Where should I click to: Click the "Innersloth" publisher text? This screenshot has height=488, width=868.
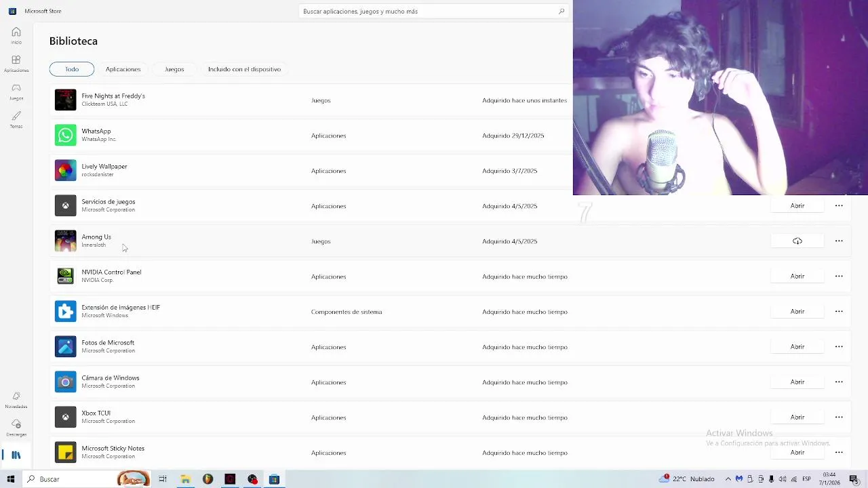pos(94,245)
